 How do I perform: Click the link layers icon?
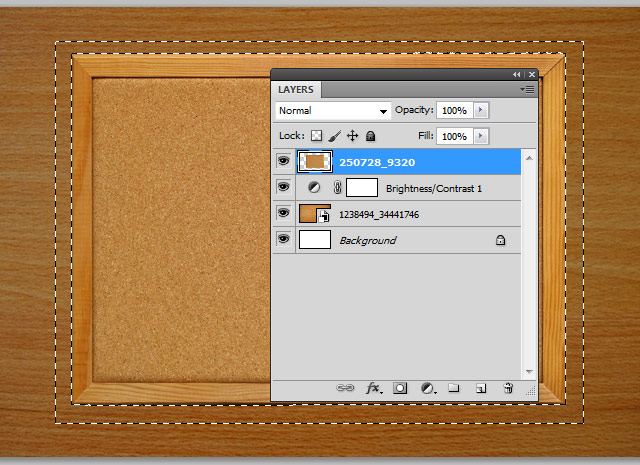click(346, 387)
